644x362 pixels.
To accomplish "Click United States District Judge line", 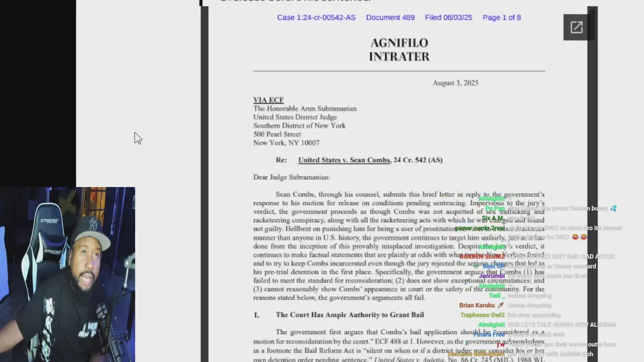I will pyautogui.click(x=295, y=117).
